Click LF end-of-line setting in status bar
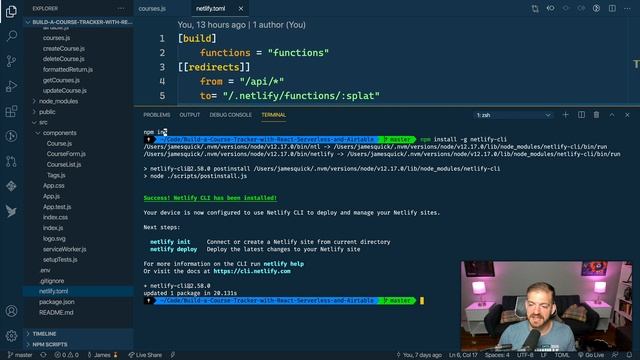Image resolution: width=640 pixels, height=360 pixels. pyautogui.click(x=544, y=355)
